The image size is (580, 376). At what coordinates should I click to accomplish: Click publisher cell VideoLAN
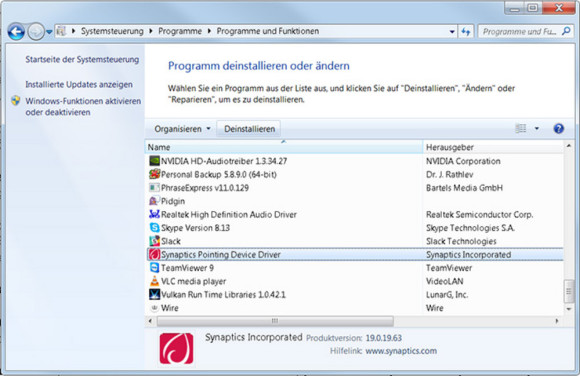(x=445, y=281)
